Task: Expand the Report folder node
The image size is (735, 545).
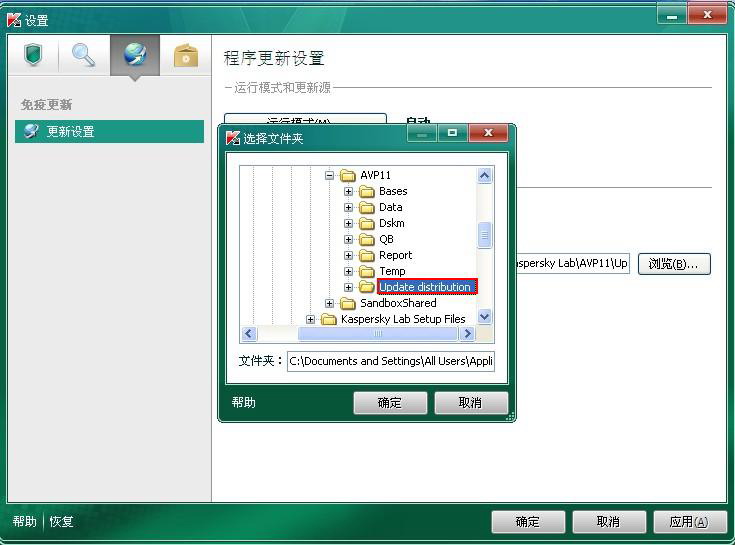Action: point(348,255)
